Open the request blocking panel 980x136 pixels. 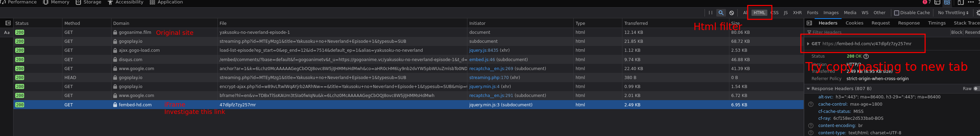click(x=731, y=13)
